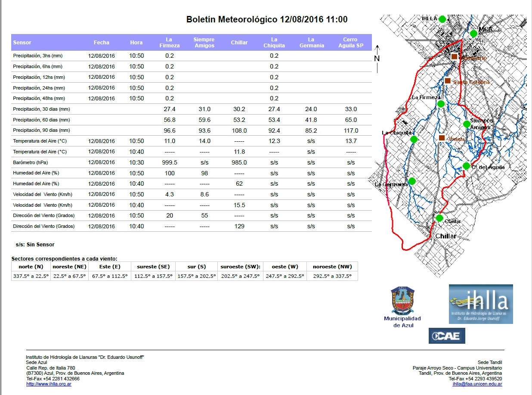Select the Barómetro (hPa) row label
The width and height of the screenshot is (532, 395).
pyautogui.click(x=30, y=163)
